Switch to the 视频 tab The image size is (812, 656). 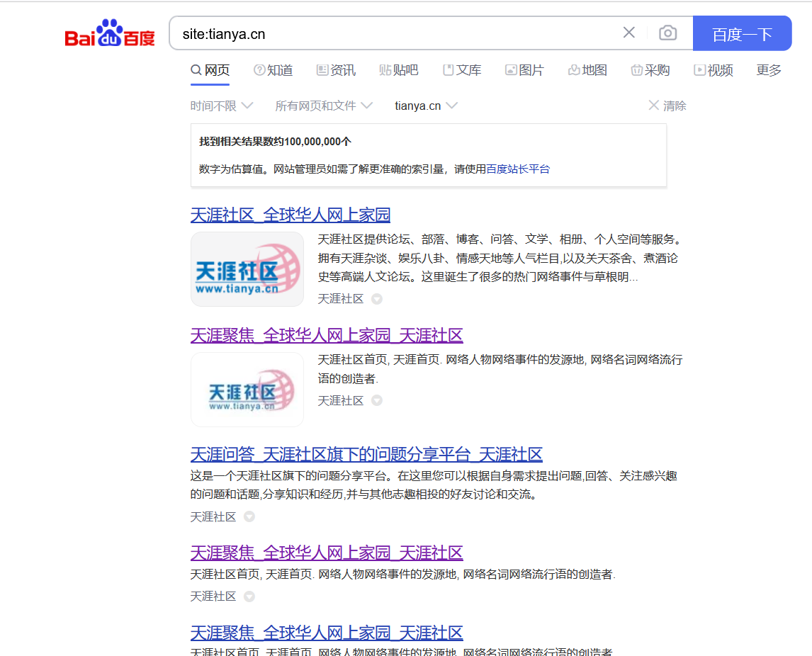click(714, 70)
